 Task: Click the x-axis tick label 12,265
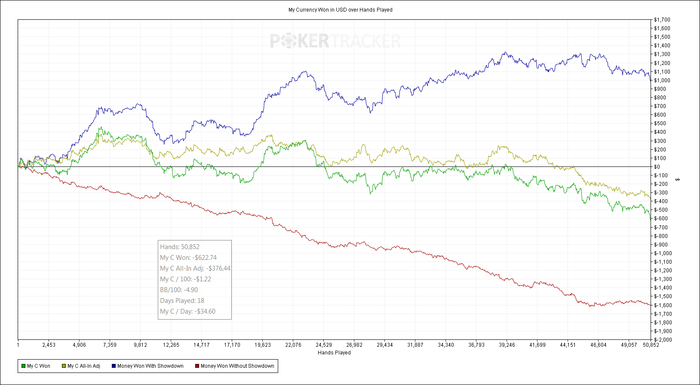pos(171,345)
